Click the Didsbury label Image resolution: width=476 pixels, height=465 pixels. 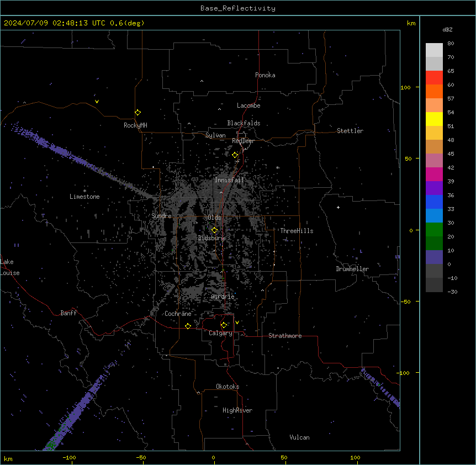[x=211, y=238]
